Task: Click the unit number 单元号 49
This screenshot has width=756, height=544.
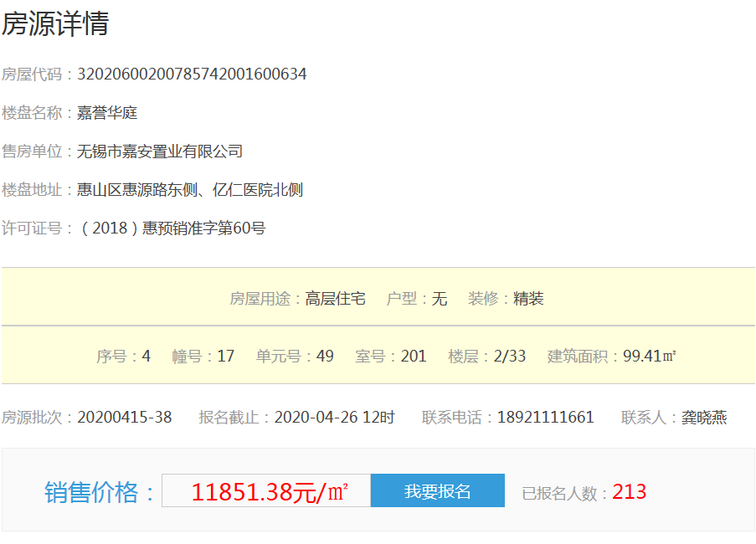Action: [325, 357]
